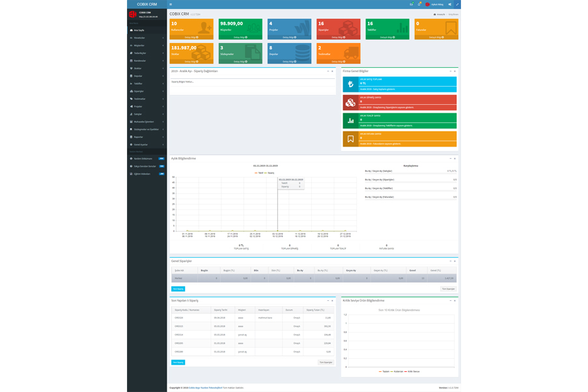The width and height of the screenshot is (588, 392).
Task: Collapse the Son Yapılan 5 Sipariş panel
Action: pos(328,300)
